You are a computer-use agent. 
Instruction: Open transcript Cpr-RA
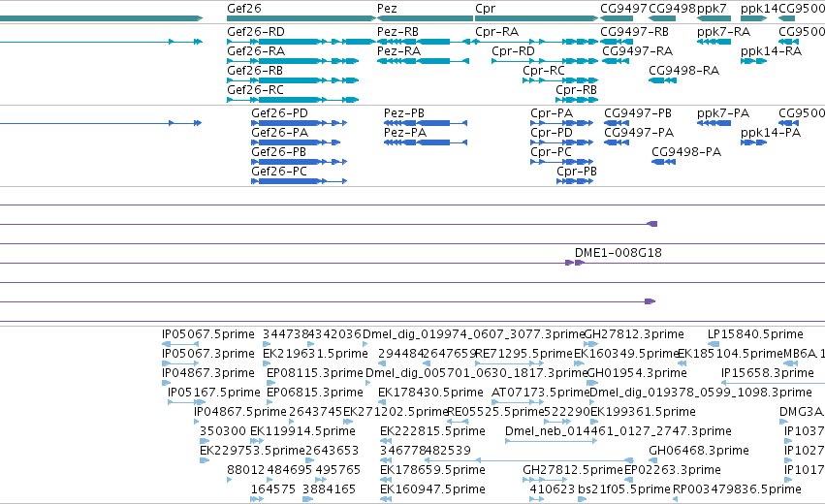[x=536, y=42]
